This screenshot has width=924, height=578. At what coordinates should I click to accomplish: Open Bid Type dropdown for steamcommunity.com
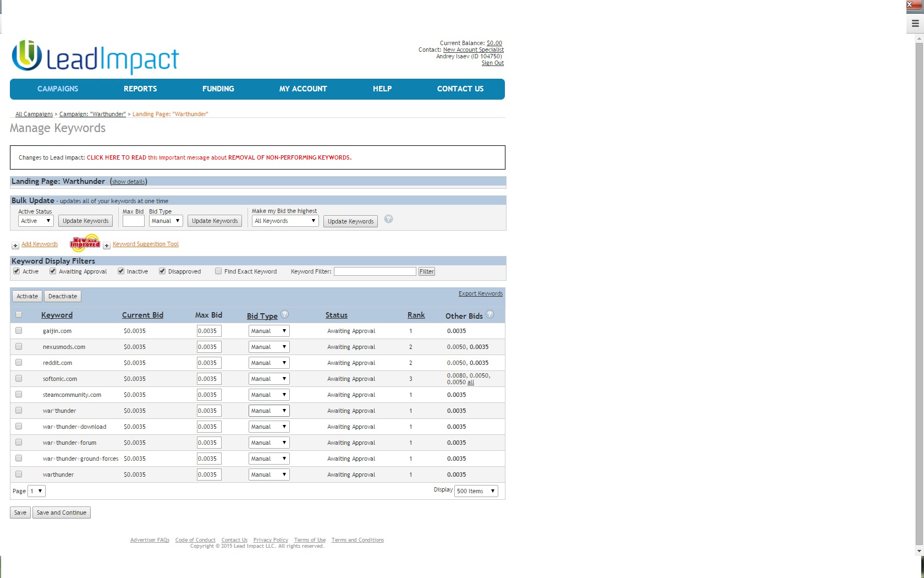click(269, 395)
